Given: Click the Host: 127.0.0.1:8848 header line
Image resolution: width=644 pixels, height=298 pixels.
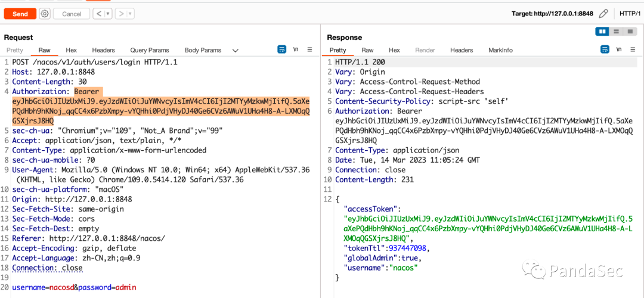Looking at the screenshot, I should coord(54,72).
